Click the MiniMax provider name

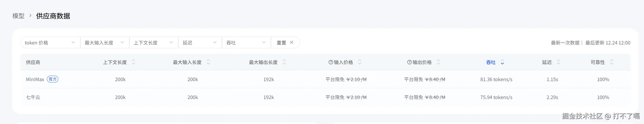click(x=35, y=80)
